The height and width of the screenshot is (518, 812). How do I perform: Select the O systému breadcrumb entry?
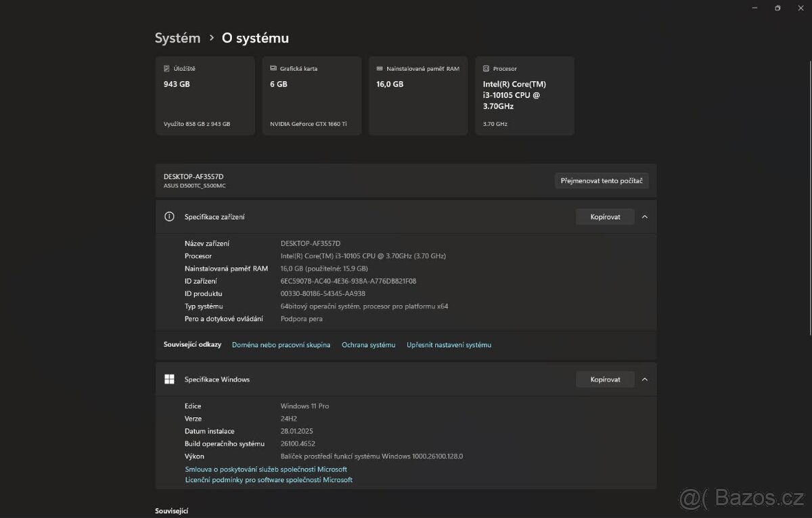[255, 38]
